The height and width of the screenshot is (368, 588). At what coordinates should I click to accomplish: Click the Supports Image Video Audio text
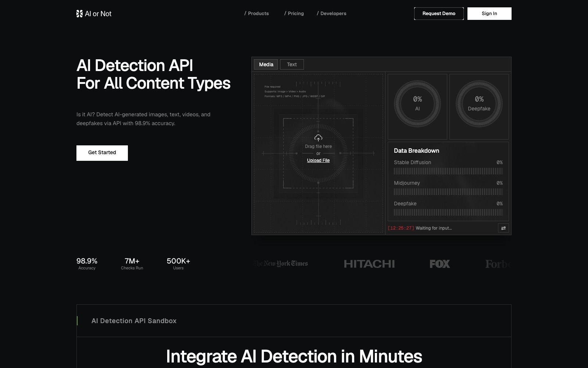[285, 92]
